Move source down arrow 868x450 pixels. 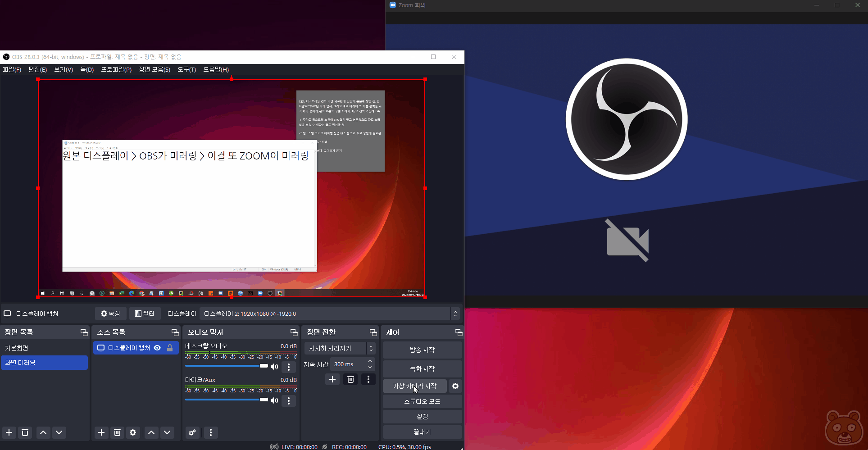(167, 432)
